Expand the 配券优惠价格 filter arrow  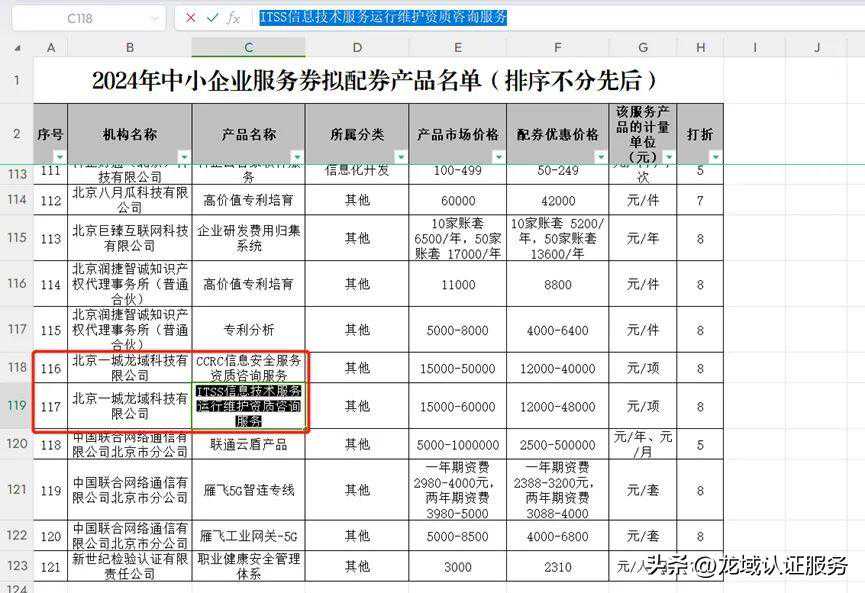point(600,156)
